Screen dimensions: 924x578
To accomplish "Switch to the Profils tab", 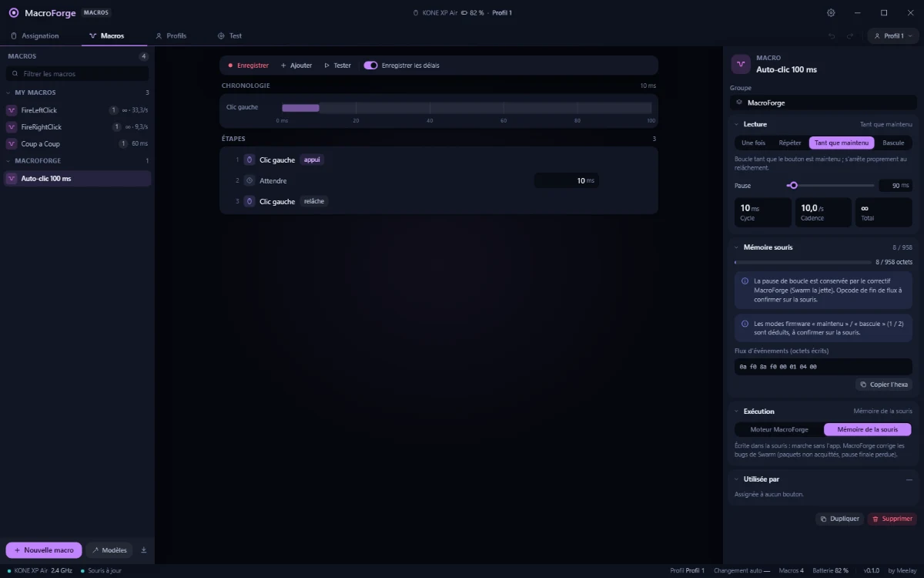I will click(x=171, y=36).
